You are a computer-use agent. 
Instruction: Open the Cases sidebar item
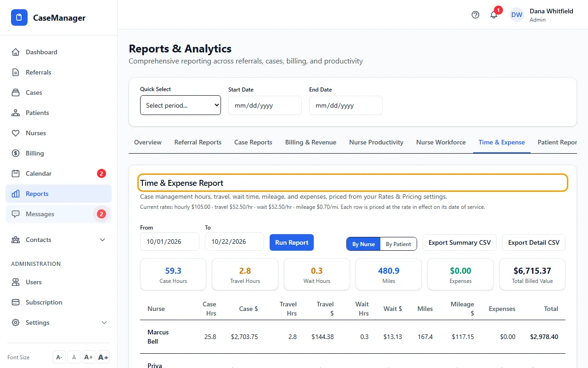point(58,92)
